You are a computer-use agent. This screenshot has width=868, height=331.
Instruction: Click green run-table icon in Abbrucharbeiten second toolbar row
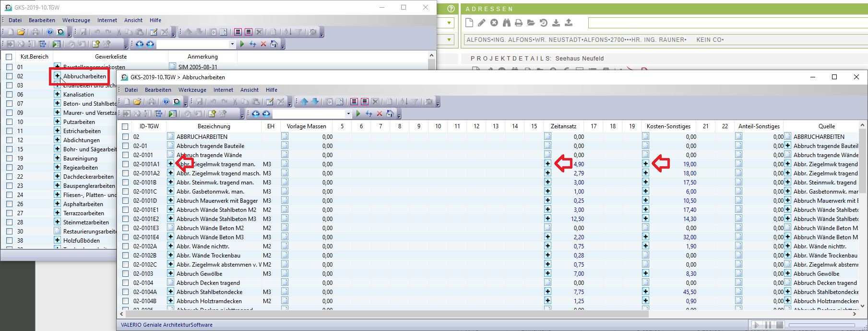172,114
